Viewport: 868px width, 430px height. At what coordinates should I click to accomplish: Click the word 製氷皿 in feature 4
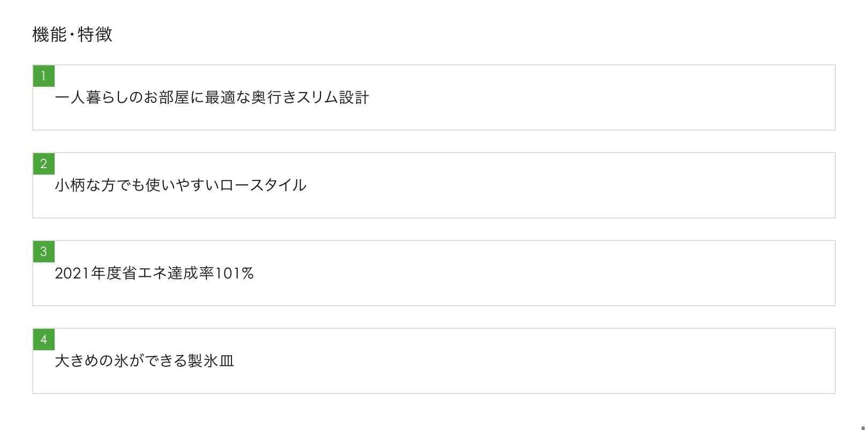[x=211, y=361]
